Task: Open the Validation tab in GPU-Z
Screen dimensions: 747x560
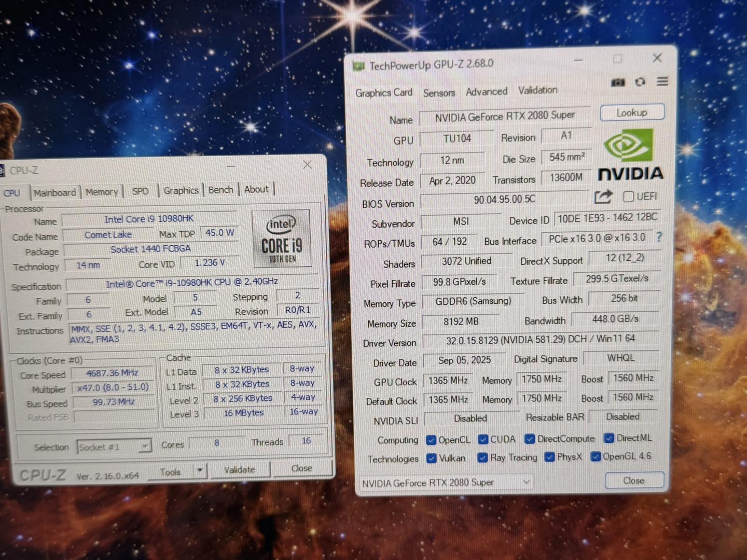Action: (x=537, y=90)
